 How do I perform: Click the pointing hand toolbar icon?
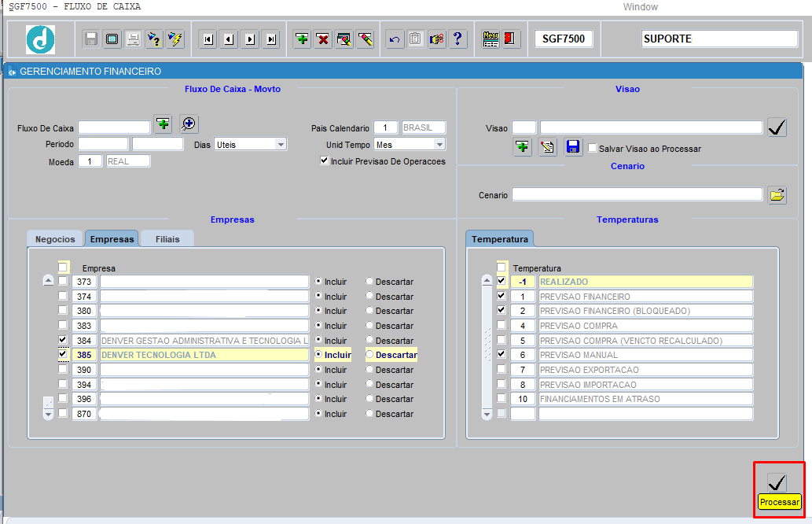[436, 39]
